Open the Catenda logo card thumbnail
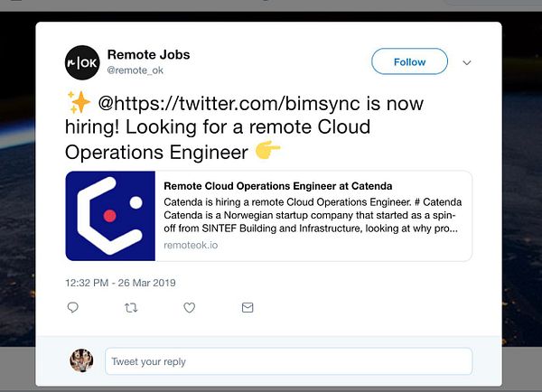The height and width of the screenshot is (392, 542). point(110,216)
